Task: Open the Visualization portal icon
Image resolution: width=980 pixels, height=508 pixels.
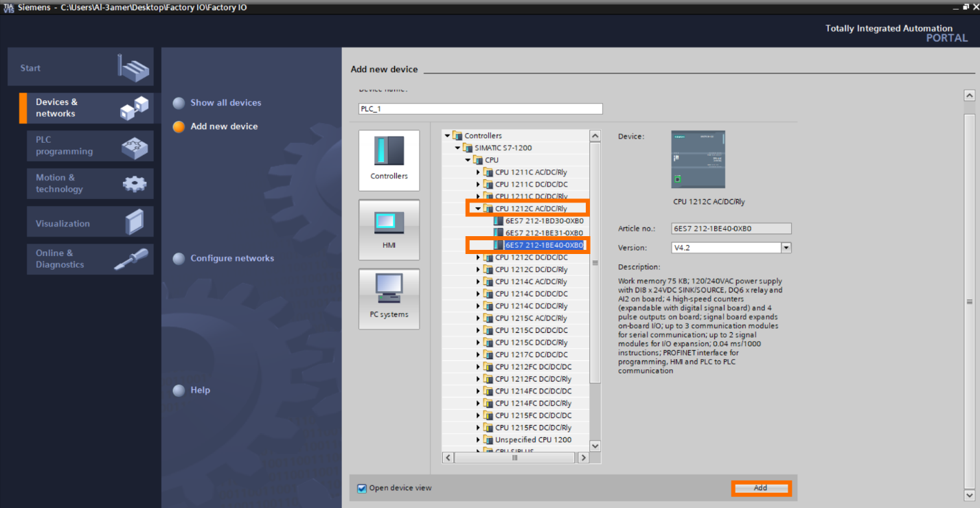Action: coord(135,222)
